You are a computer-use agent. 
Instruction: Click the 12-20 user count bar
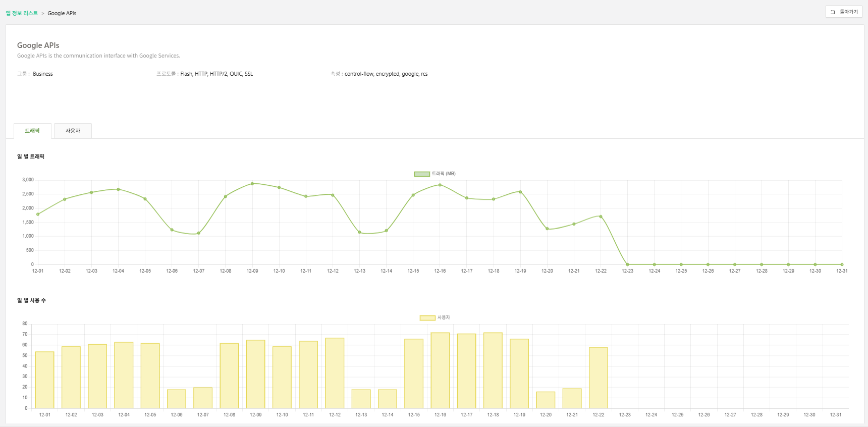(546, 400)
